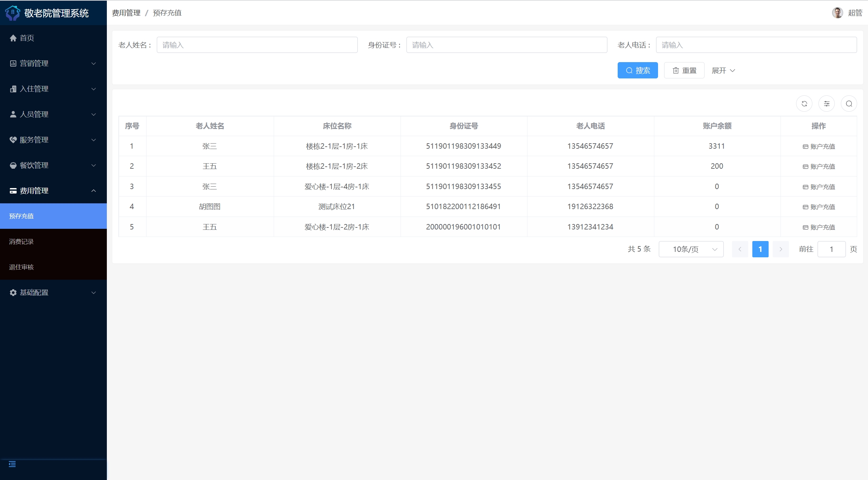868x480 pixels.
Task: Focus the 老人电话 input field
Action: pyautogui.click(x=756, y=45)
